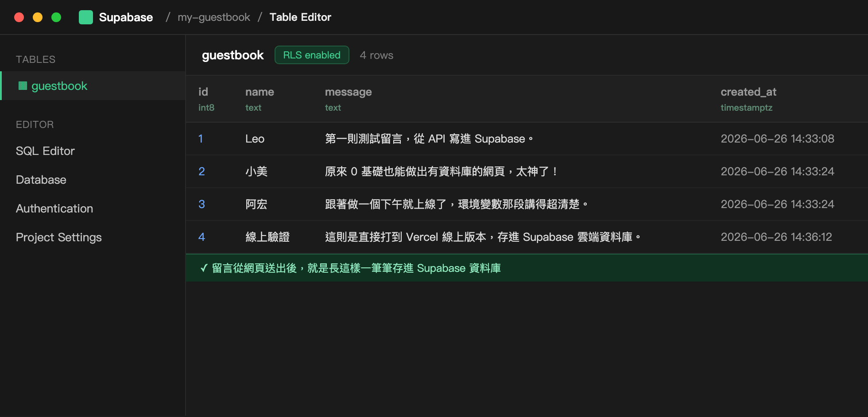This screenshot has width=868, height=417.
Task: Select row id 4
Action: 201,237
